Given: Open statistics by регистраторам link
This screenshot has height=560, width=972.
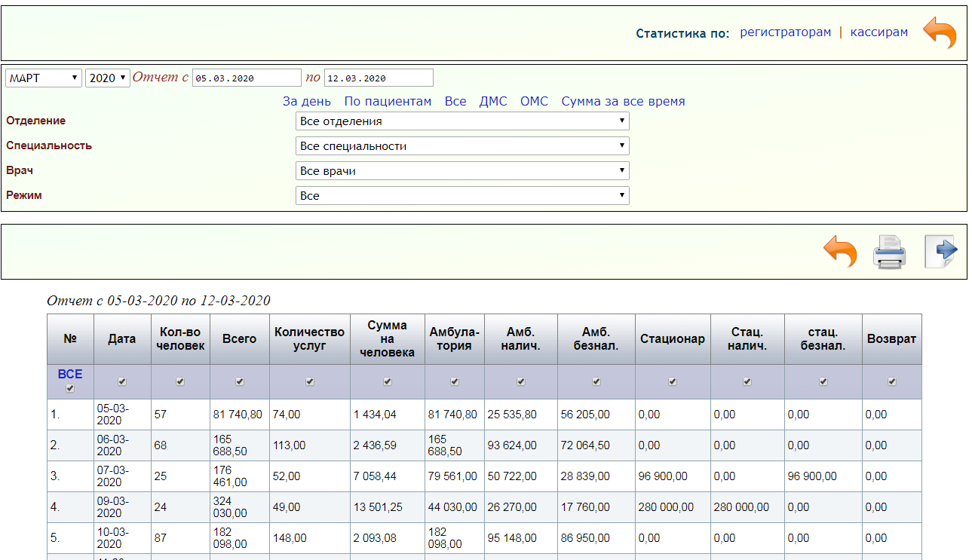Looking at the screenshot, I should tap(785, 32).
